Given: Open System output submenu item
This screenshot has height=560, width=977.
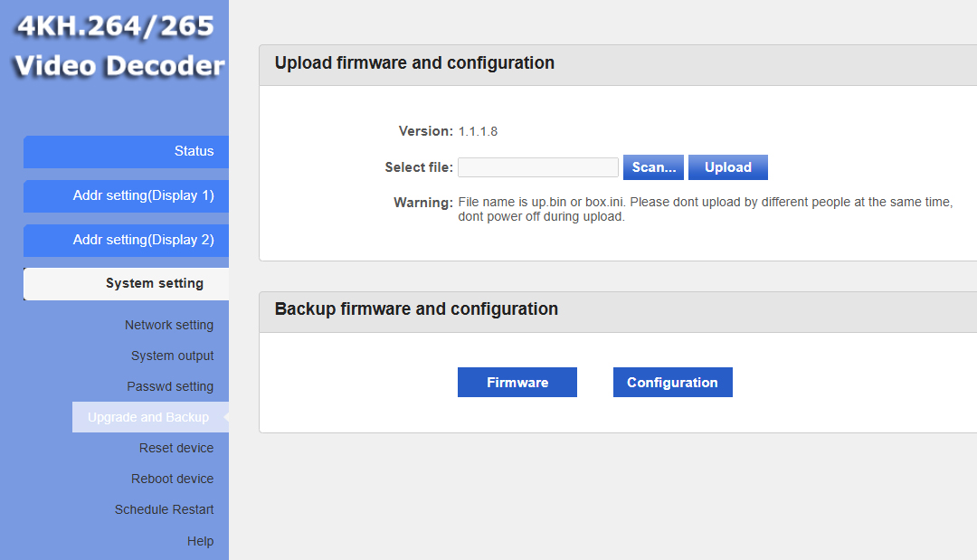Looking at the screenshot, I should [x=172, y=356].
